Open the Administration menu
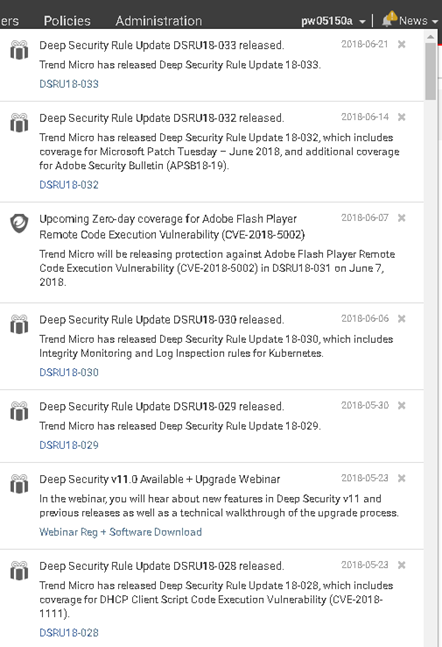 pos(158,21)
